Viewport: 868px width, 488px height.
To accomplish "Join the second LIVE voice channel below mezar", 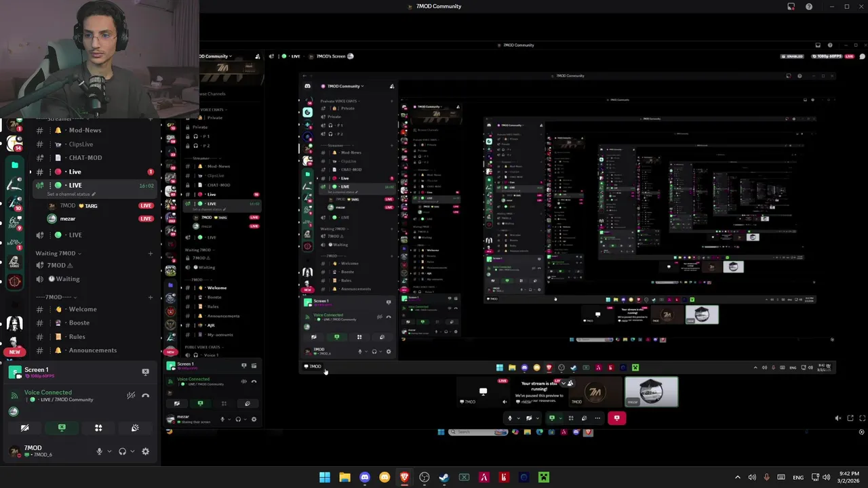I will click(x=95, y=235).
